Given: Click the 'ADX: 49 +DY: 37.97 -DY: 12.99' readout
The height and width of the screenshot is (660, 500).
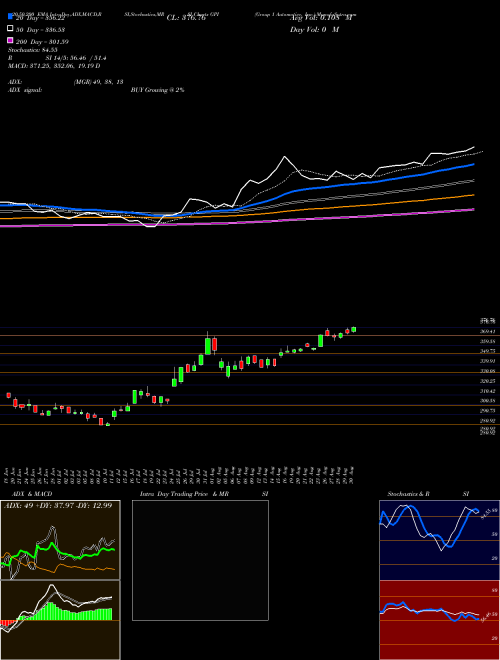Looking at the screenshot, I should coord(58,506).
